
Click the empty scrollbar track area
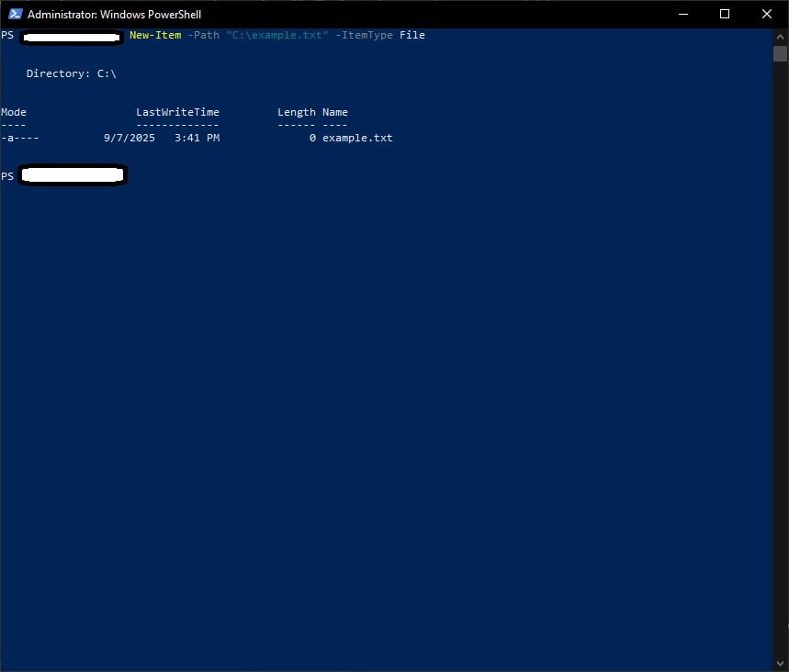coord(781,367)
